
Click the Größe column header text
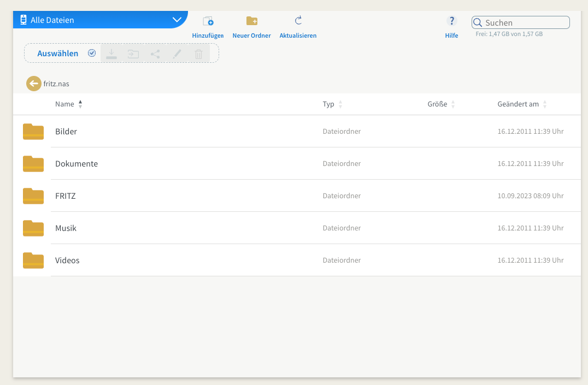[x=437, y=104]
